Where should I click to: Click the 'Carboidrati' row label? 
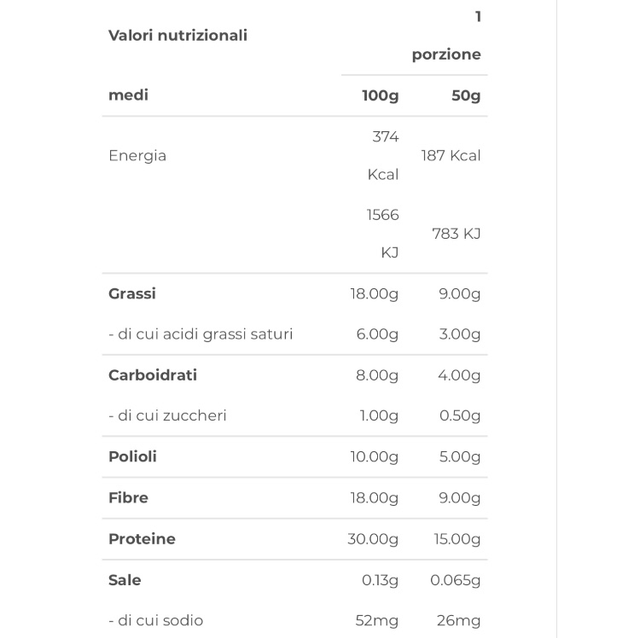pos(152,375)
